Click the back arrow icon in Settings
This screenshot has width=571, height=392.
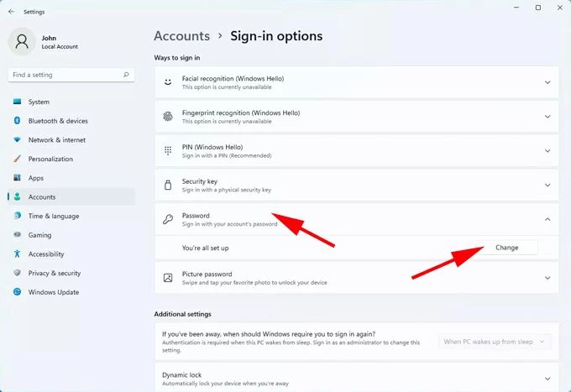(11, 12)
